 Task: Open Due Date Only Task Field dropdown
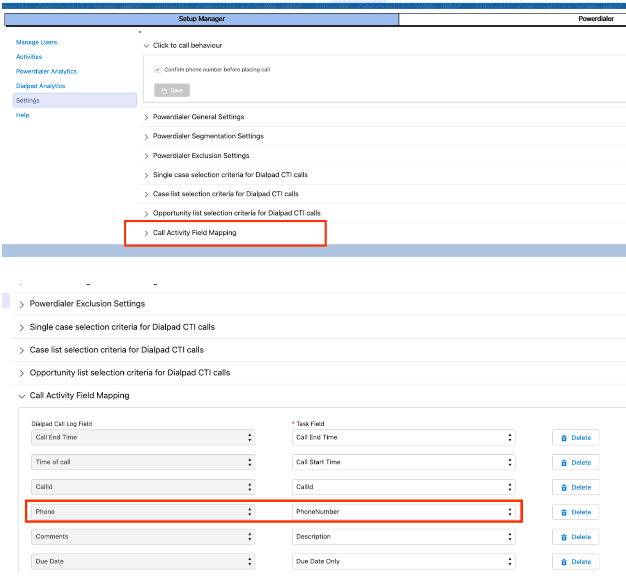404,561
